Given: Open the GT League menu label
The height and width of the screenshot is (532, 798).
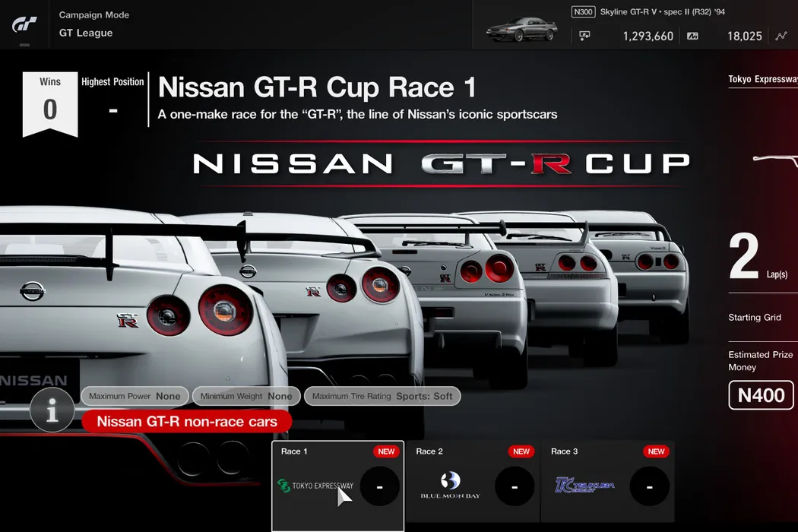Looking at the screenshot, I should [x=86, y=33].
